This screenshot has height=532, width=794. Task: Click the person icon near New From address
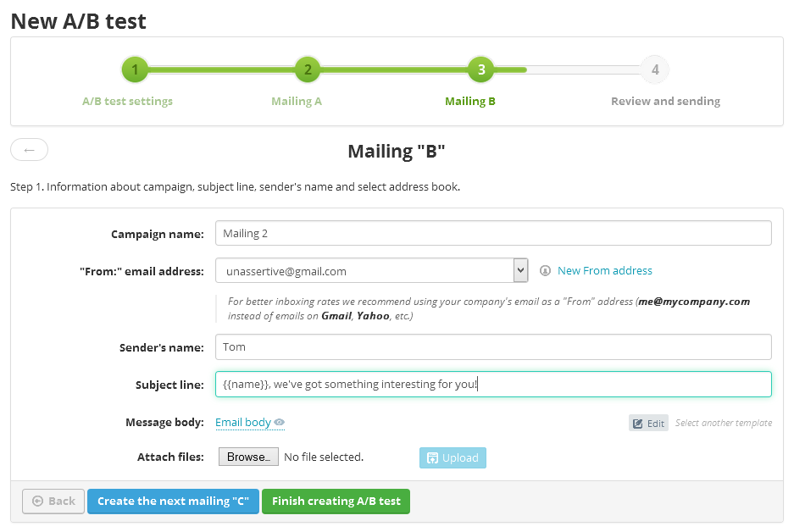point(545,271)
